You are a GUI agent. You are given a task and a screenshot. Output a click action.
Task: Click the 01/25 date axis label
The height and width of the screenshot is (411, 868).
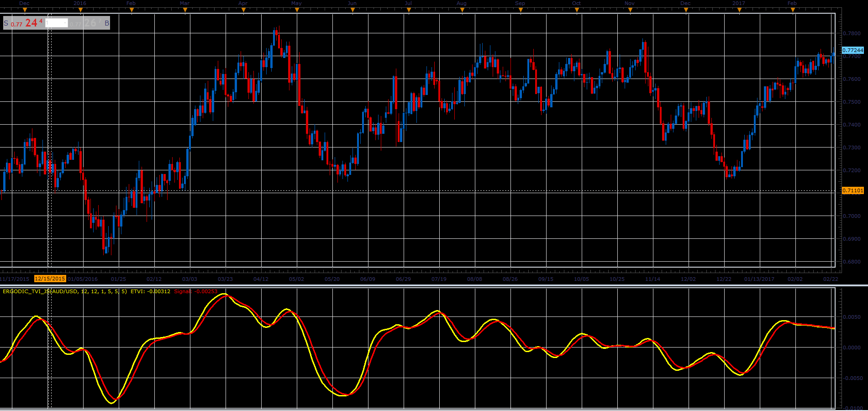pos(118,279)
